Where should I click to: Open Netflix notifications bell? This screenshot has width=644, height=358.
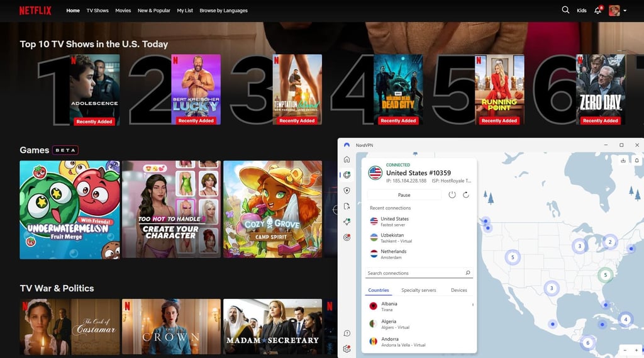point(598,10)
